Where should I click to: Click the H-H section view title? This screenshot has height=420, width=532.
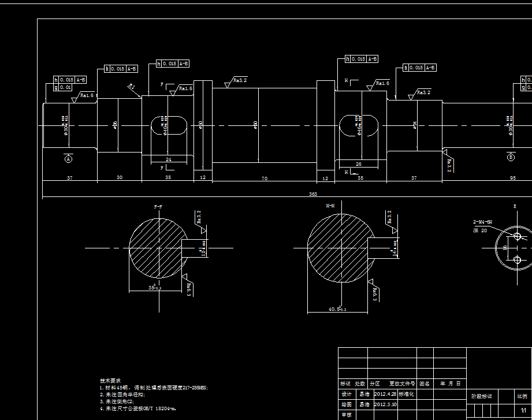point(330,206)
